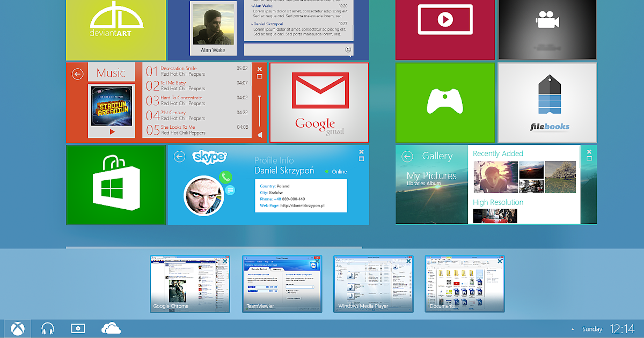This screenshot has height=338, width=644.
Task: Click the Skype logo
Action: 210,157
